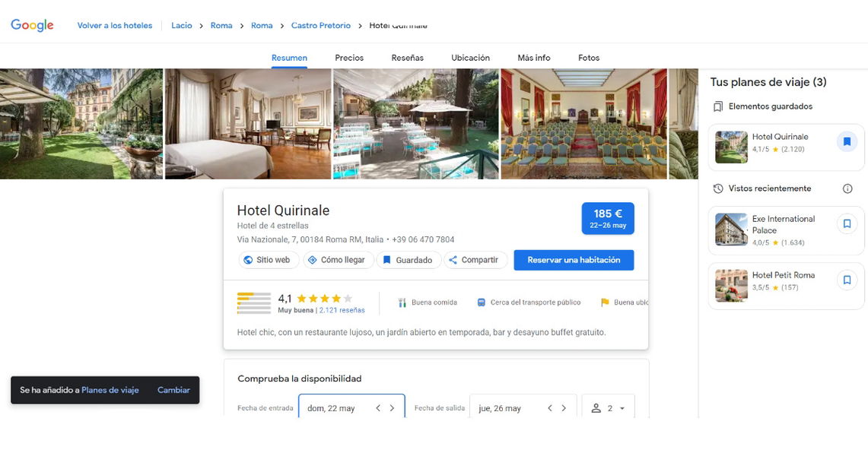Click Reservar una habitación button
The image size is (868, 456).
point(574,260)
